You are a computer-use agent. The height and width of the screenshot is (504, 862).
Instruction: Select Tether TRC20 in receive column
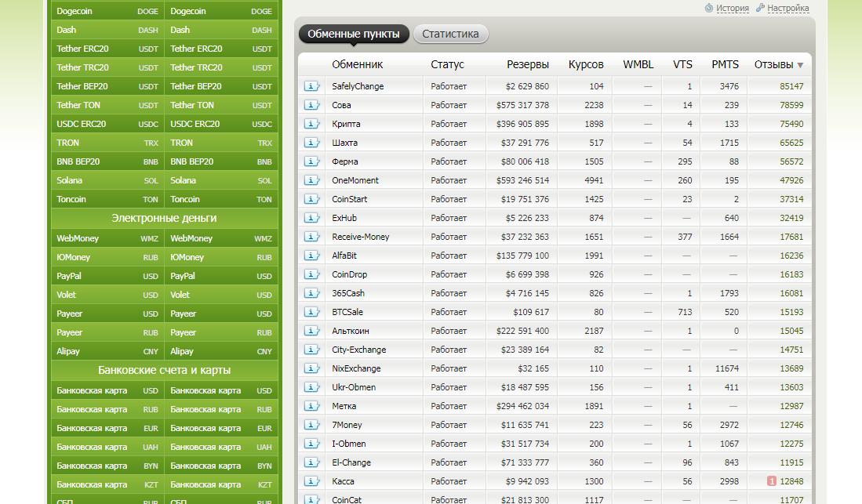coord(221,67)
